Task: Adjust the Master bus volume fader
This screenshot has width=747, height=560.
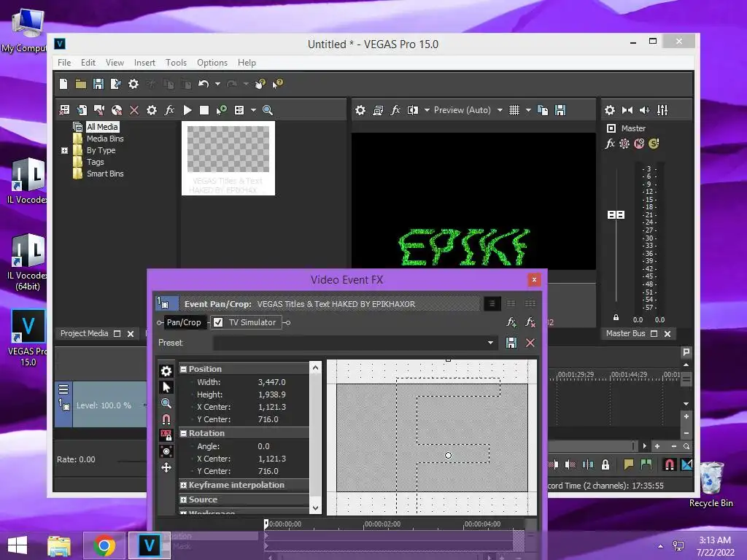Action: pos(616,215)
